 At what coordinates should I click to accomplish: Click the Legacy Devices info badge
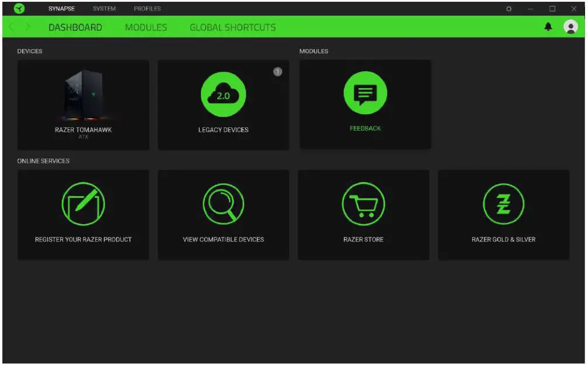[277, 72]
